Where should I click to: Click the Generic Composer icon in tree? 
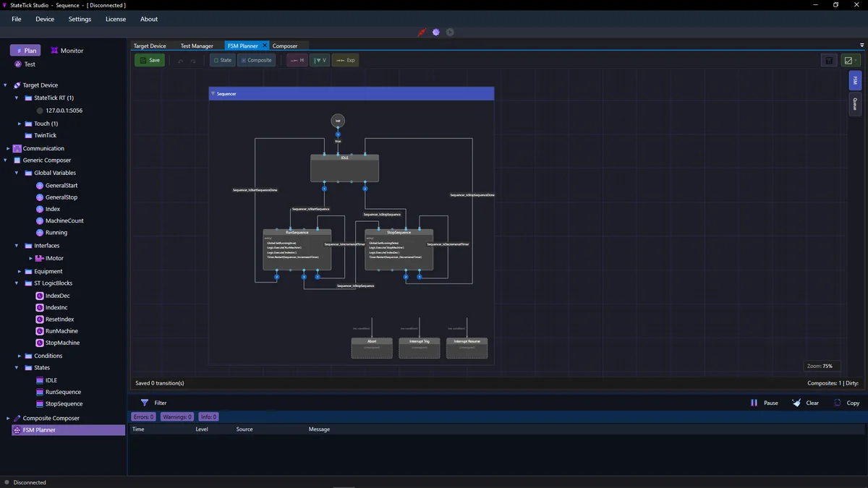(x=17, y=160)
